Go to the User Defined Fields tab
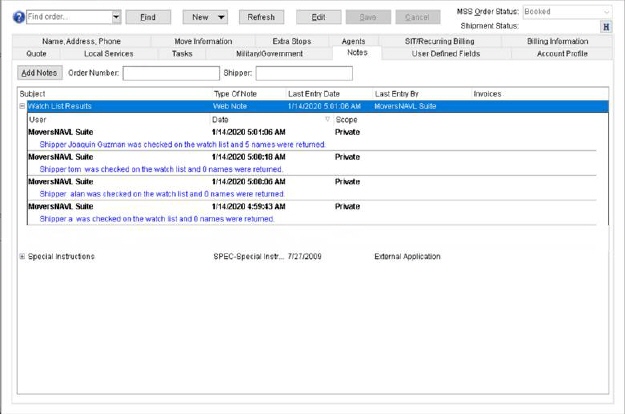This screenshot has height=414, width=625. click(x=446, y=52)
